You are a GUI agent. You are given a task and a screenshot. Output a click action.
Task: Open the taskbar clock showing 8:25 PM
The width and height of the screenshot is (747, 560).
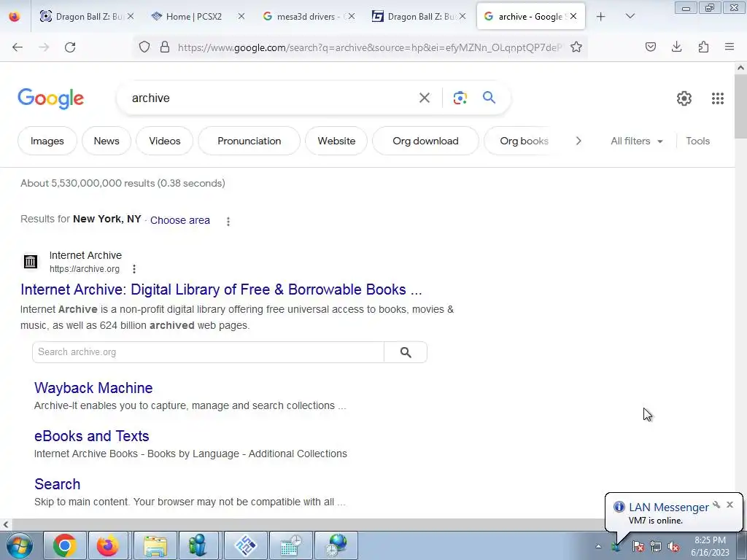[x=710, y=546]
